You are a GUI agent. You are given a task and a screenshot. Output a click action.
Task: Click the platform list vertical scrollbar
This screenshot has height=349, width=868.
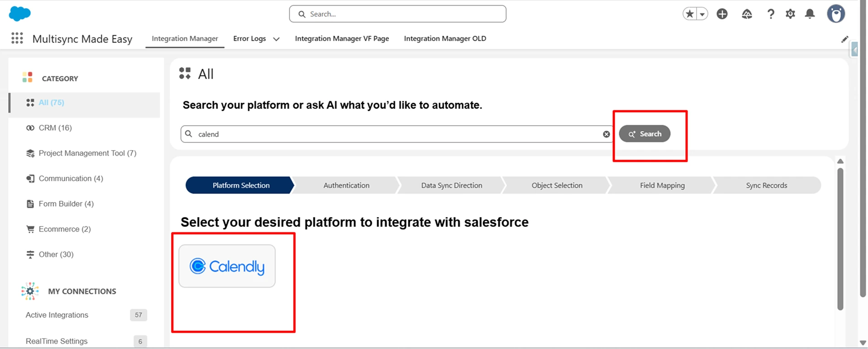(840, 239)
